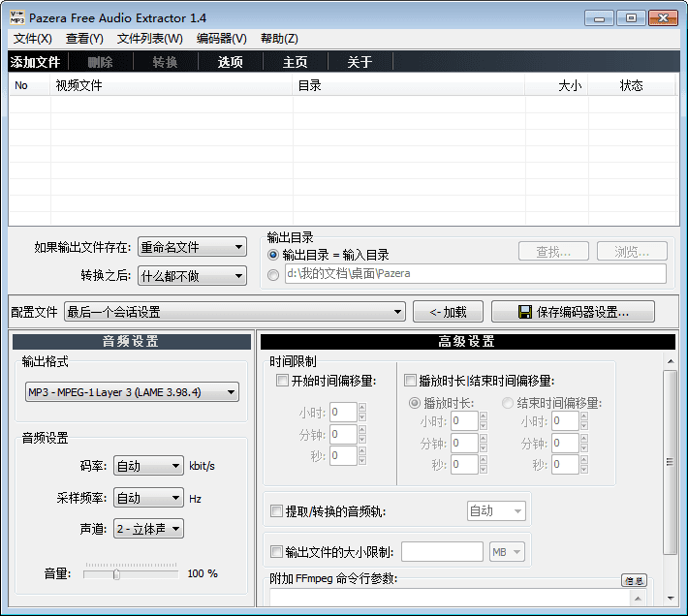This screenshot has height=616, width=688.
Task: Sort by 大小 column header
Action: (x=557, y=85)
